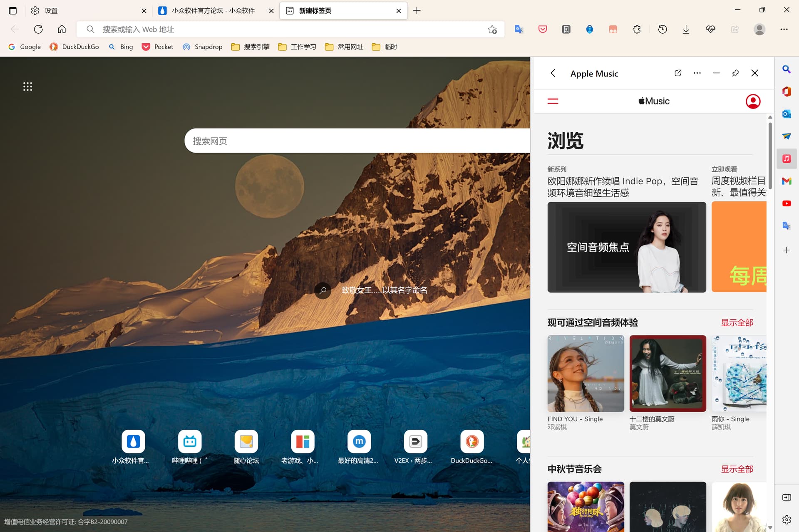Open the Apple Music sidebar app icon
This screenshot has height=532, width=799.
pyautogui.click(x=786, y=159)
